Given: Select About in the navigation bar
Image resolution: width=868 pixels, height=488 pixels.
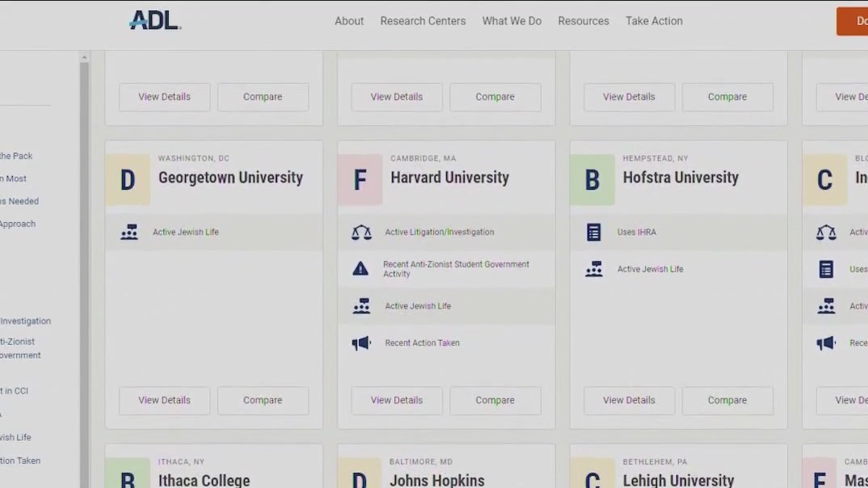Looking at the screenshot, I should pos(348,21).
